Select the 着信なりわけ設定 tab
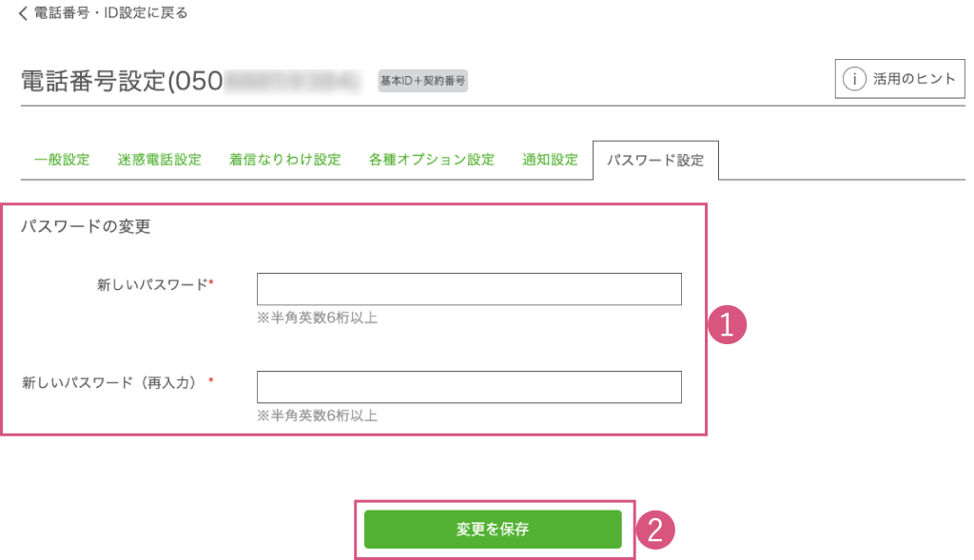 pyautogui.click(x=284, y=160)
